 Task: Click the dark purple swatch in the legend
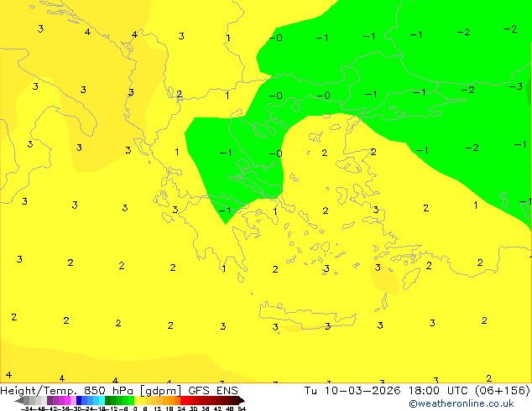coord(50,401)
